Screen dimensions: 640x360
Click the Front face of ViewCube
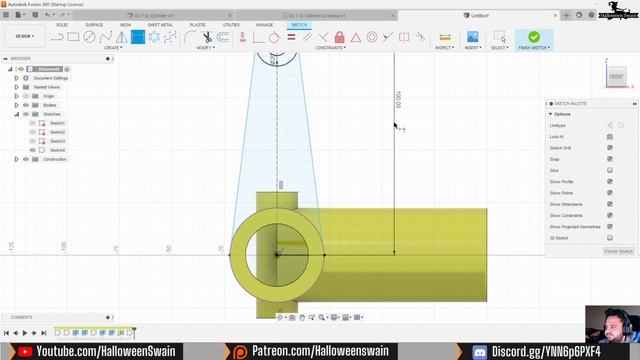point(616,77)
